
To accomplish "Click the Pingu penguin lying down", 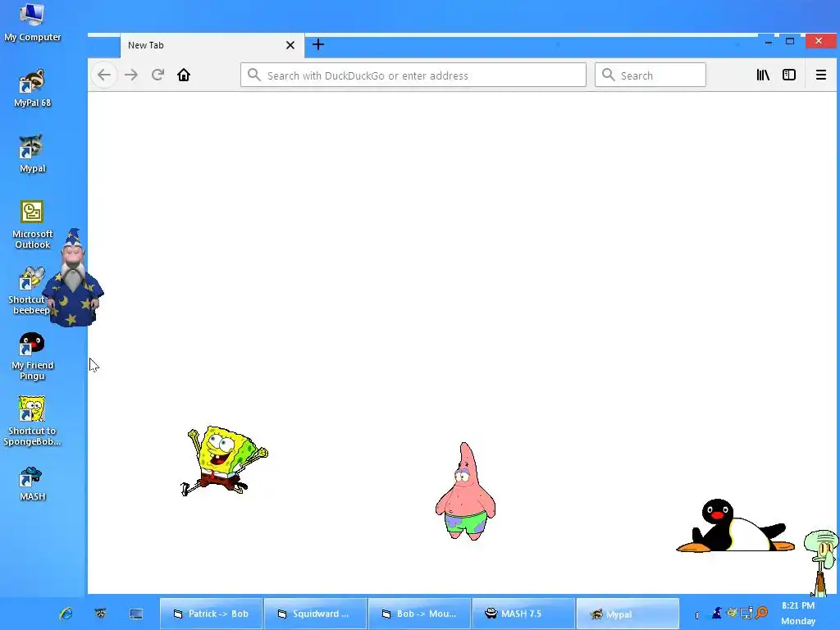I will [735, 526].
